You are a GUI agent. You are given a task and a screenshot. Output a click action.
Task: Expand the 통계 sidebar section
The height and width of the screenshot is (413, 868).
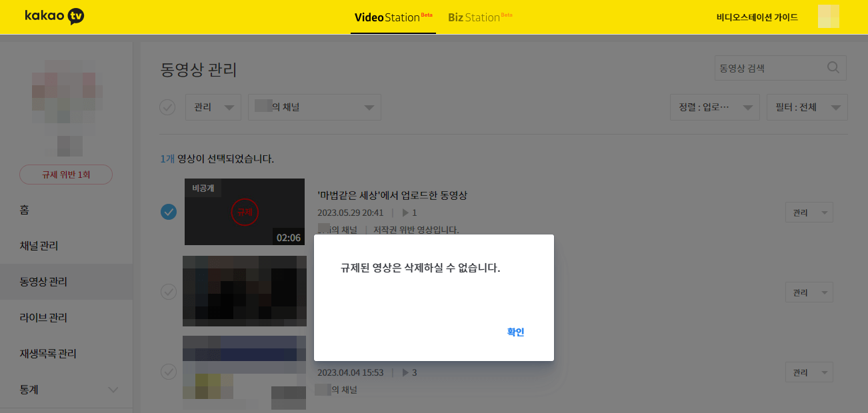(x=67, y=389)
